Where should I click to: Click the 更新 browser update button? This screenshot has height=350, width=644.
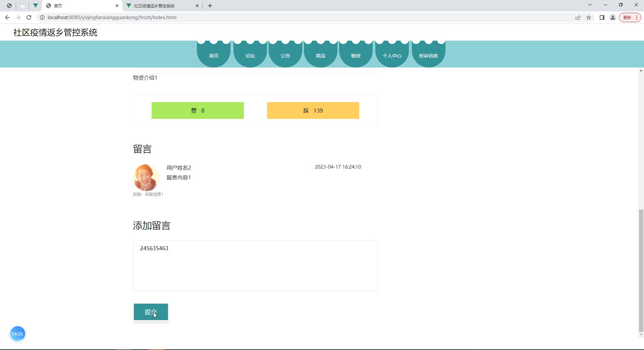[630, 17]
